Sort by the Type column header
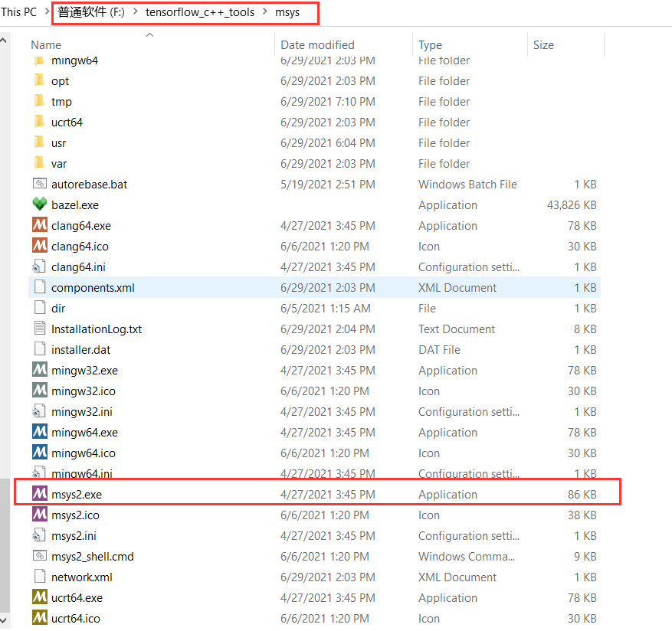Viewport: 672px width, 631px height. [x=431, y=45]
